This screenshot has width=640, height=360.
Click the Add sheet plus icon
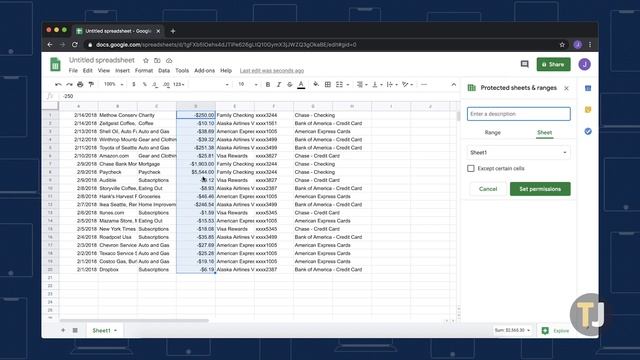(63, 330)
